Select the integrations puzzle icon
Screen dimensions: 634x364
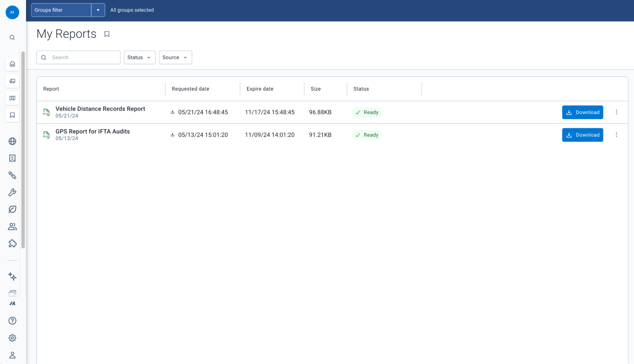pyautogui.click(x=12, y=243)
